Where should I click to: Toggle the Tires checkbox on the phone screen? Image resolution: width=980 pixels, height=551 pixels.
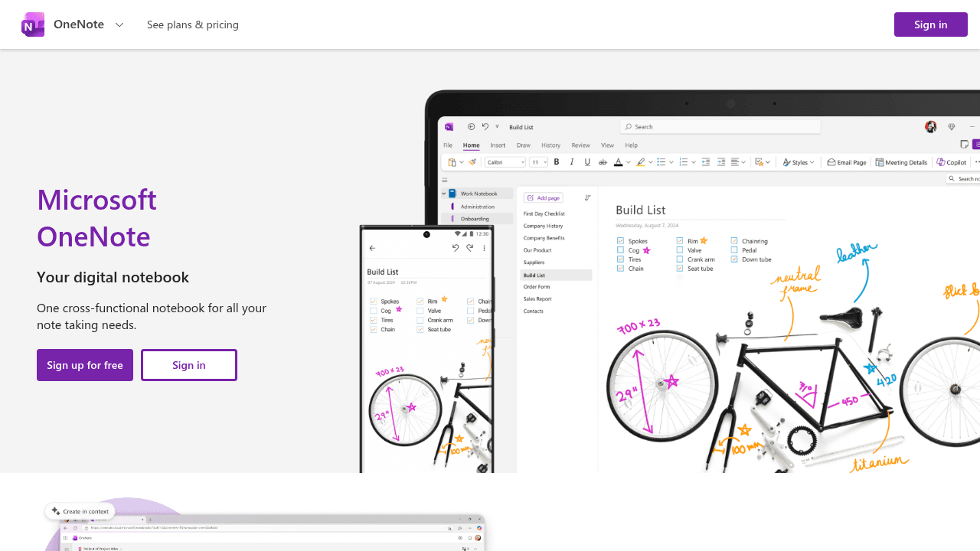point(374,321)
